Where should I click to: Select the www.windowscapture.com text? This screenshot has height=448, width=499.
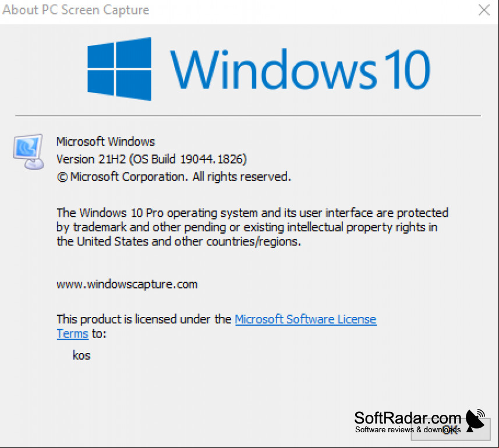127,284
